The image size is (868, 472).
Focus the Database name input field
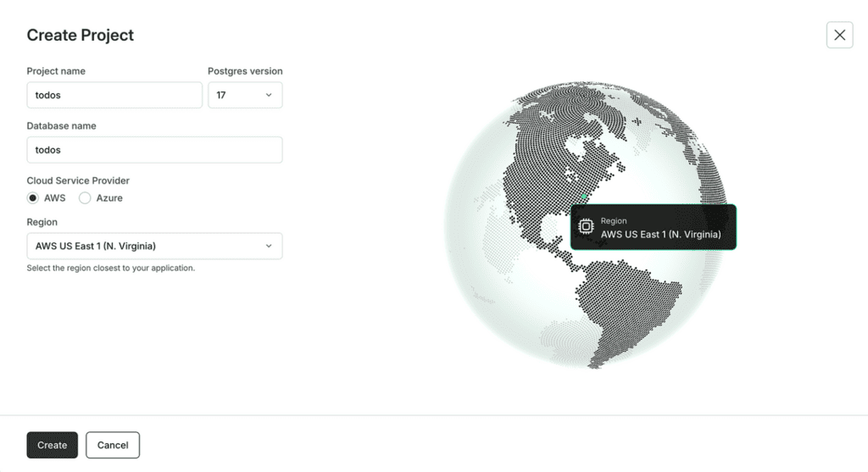(x=154, y=150)
